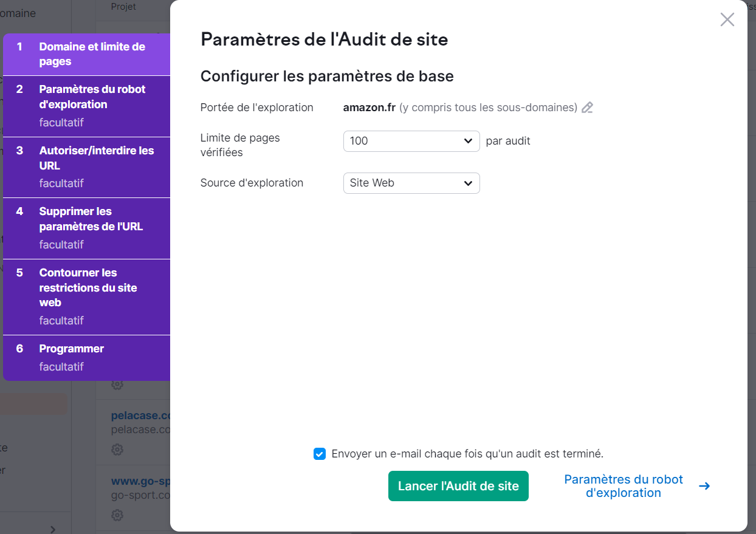Open settings gear under pelacase.com
The height and width of the screenshot is (534, 756).
coord(117,450)
